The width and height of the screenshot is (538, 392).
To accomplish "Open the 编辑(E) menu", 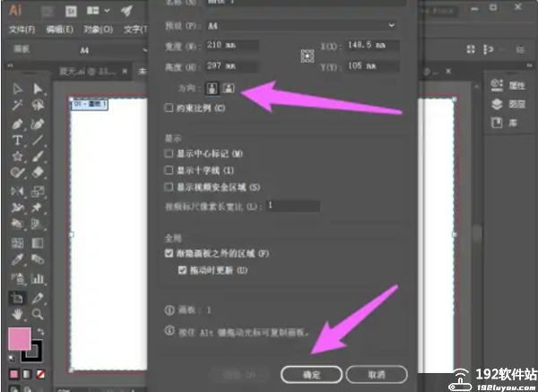I will coord(60,30).
